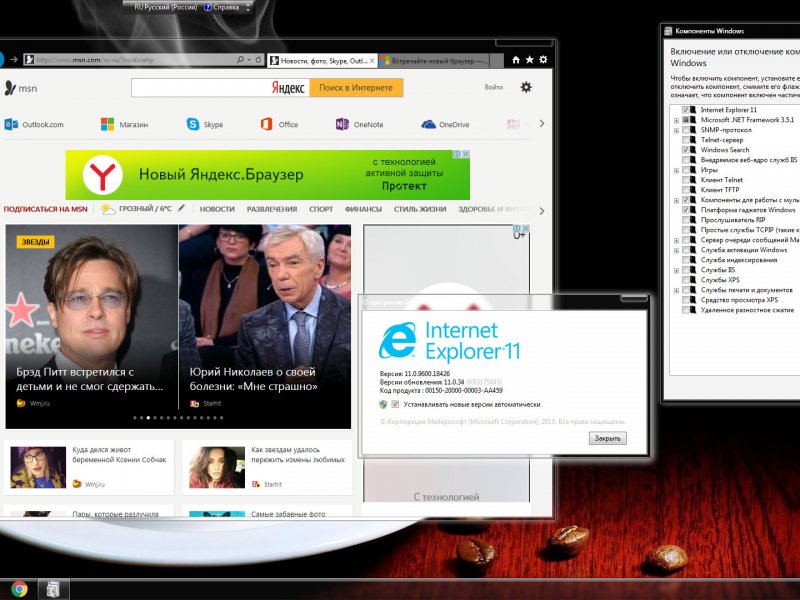Viewport: 800px width, 600px height.
Task: Show more msn app shortcuts arrow
Action: [542, 123]
